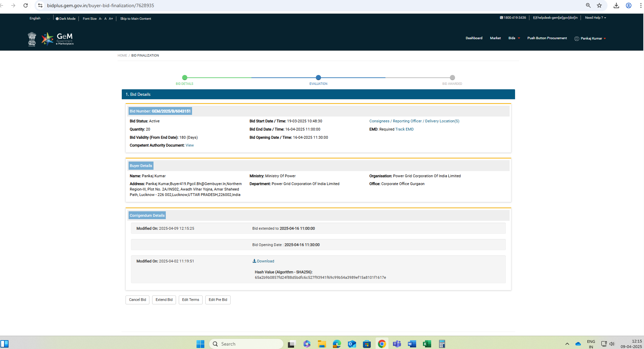The width and height of the screenshot is (644, 349).
Task: Click Bid Number GEM/2025/B/6043151 label
Action: click(x=160, y=111)
